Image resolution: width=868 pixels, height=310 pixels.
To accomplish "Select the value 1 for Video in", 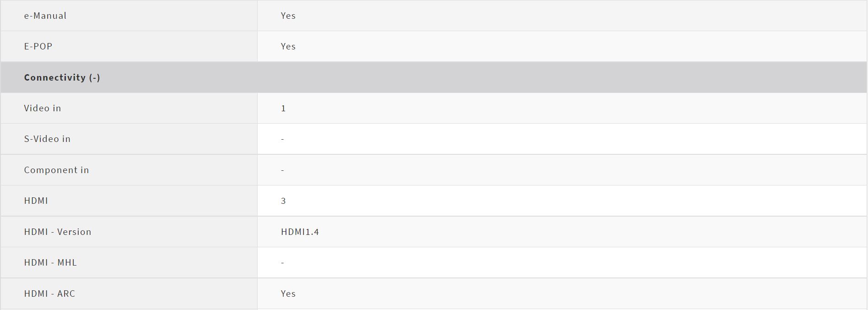I will click(x=283, y=109).
